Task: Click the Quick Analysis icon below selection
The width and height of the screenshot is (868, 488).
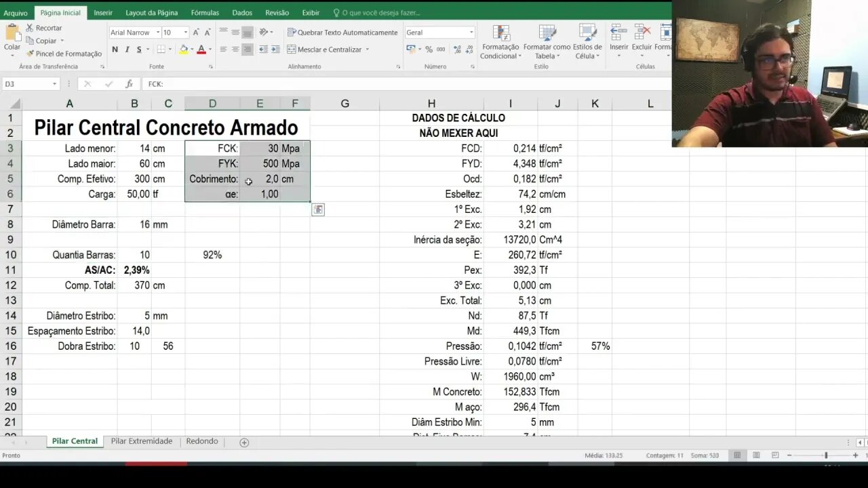Action: click(x=318, y=209)
